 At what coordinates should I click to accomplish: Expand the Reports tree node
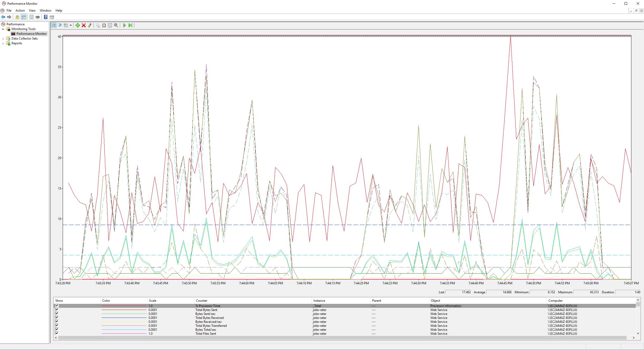pos(3,43)
